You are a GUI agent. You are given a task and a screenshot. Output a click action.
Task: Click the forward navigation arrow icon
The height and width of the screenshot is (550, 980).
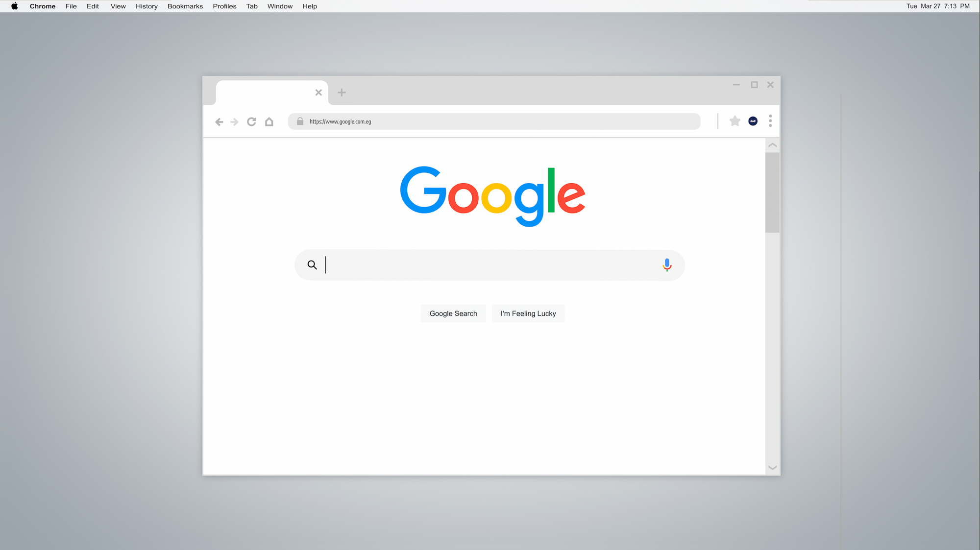click(235, 121)
